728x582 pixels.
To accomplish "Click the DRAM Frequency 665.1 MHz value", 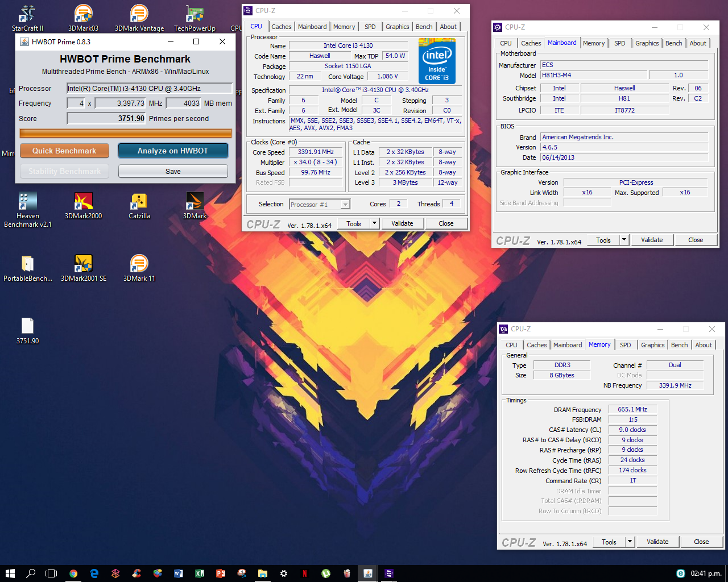I will click(632, 409).
